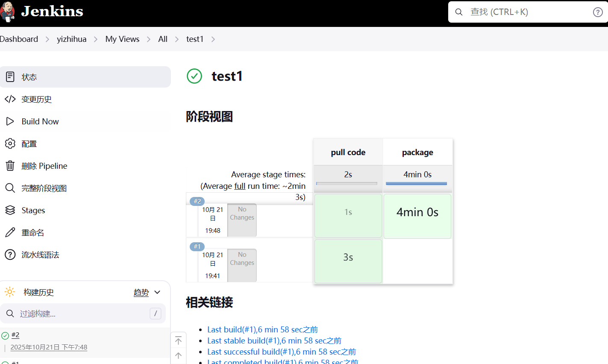Open 重命名 in the sidebar

click(85, 232)
